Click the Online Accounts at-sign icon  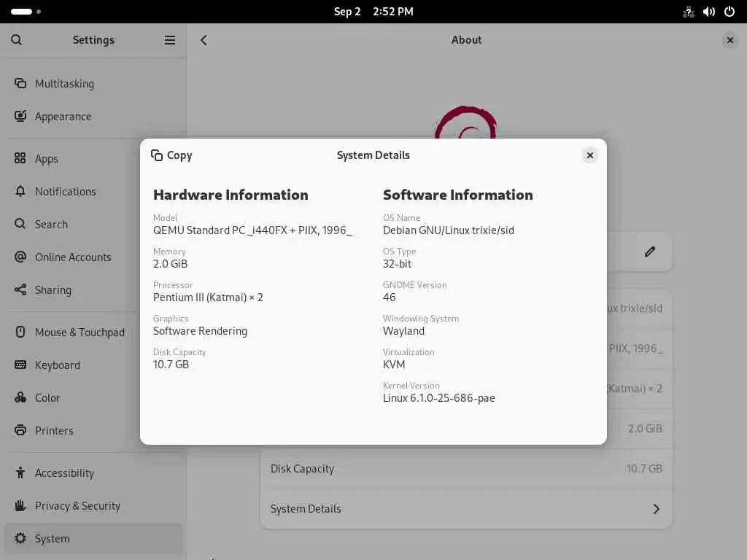click(x=20, y=257)
